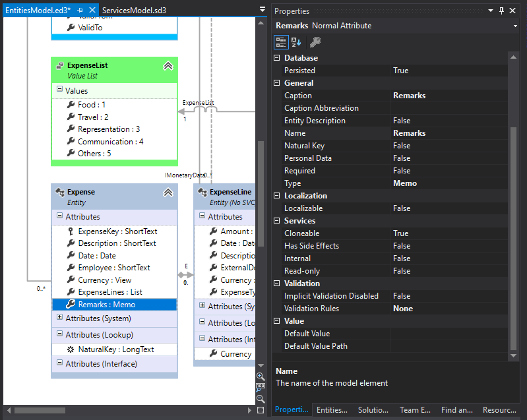Switch to the ServicesModel.sd3 tab
This screenshot has width=527, height=420.
[x=134, y=11]
